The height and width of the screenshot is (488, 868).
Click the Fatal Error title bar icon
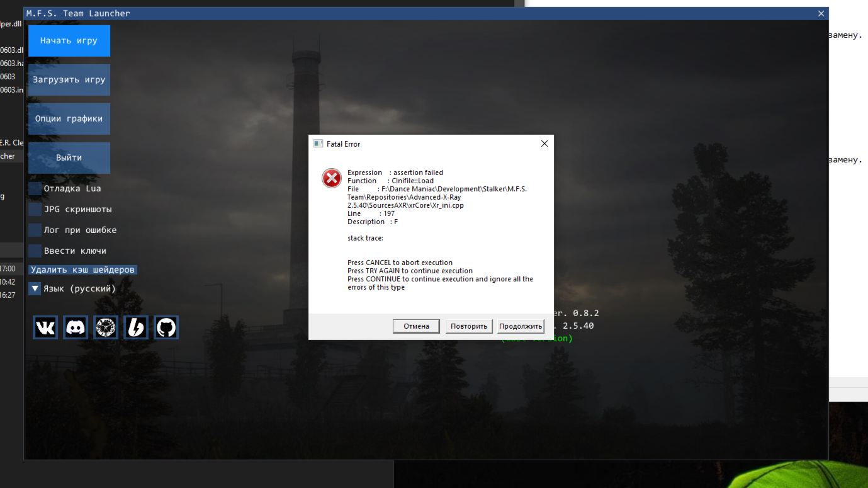318,144
